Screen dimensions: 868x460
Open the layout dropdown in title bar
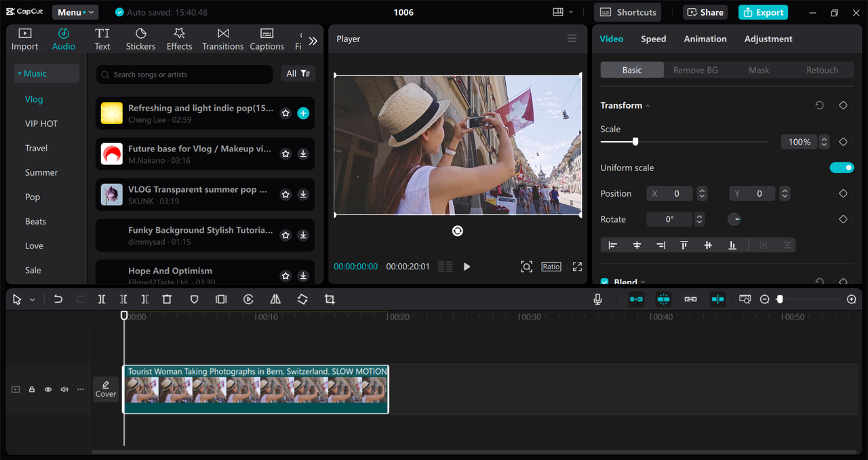coord(563,12)
